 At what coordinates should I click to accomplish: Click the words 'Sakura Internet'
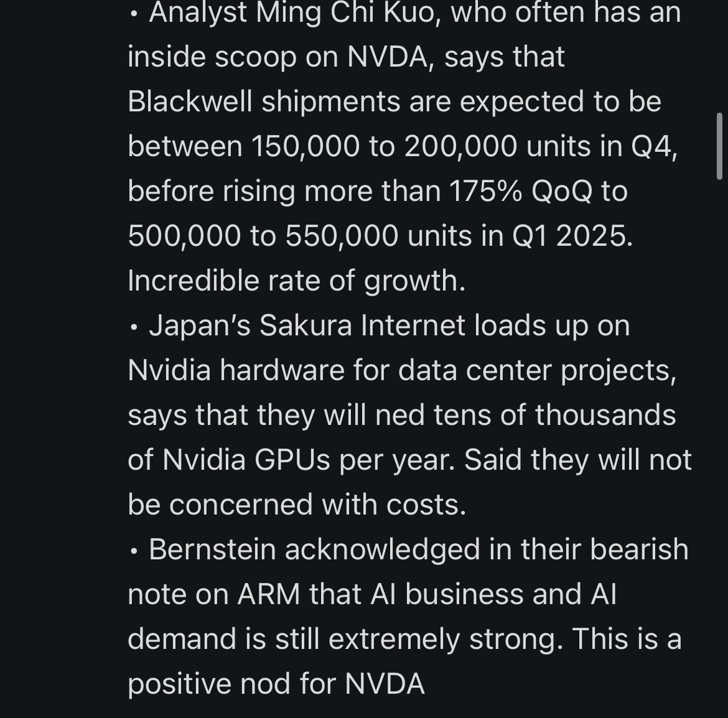click(362, 325)
